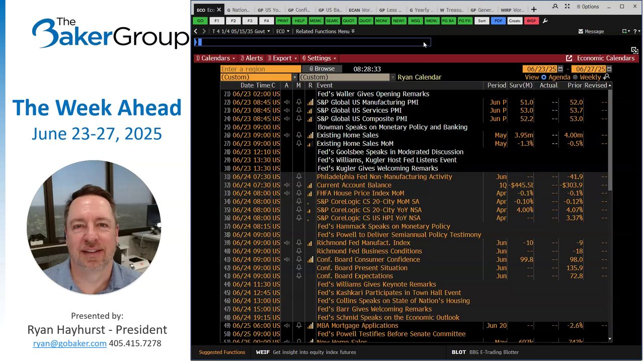Click the Browse button
Viewport: 644px width, 362px height.
(x=321, y=69)
